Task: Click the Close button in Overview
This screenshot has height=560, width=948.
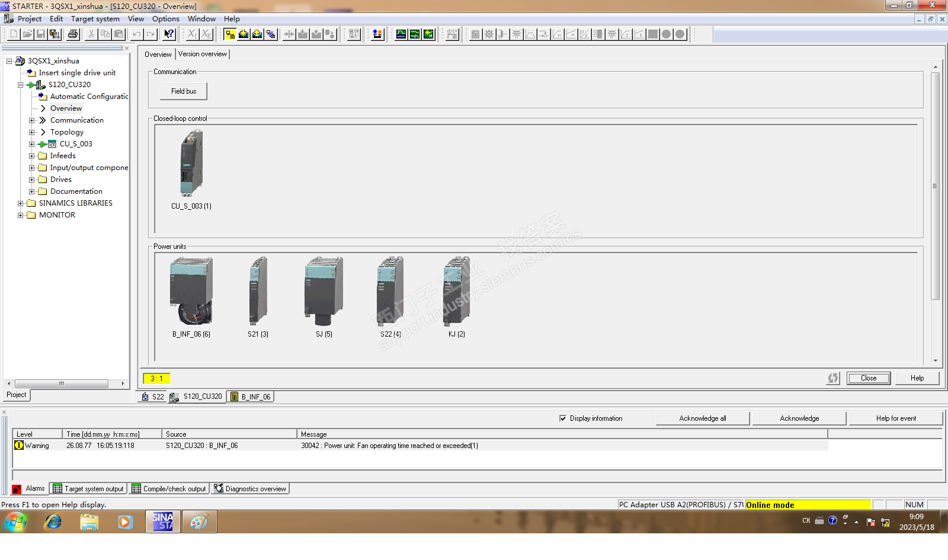Action: point(869,378)
